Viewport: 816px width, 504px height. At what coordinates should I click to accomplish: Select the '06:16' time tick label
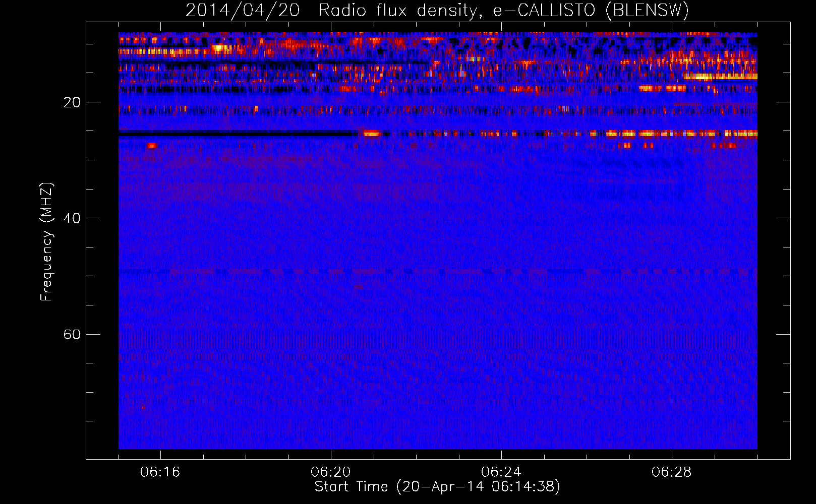click(160, 472)
